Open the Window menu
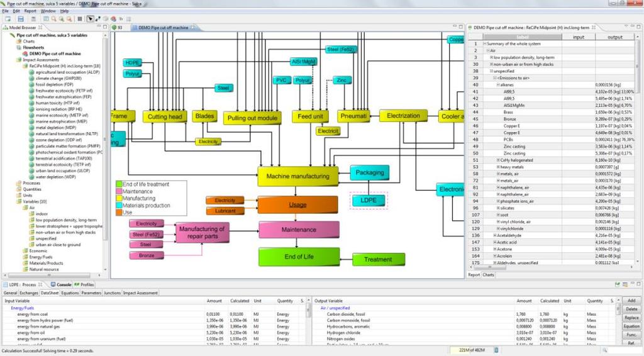 [x=48, y=11]
